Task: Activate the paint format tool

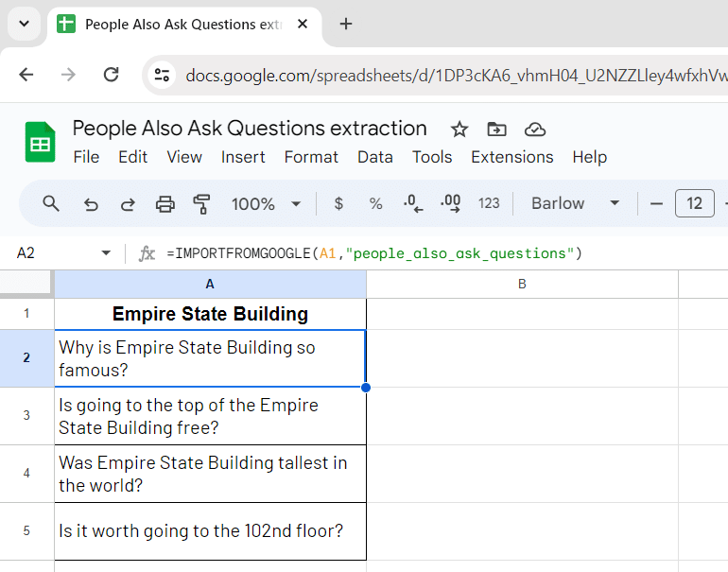Action: coord(201,203)
